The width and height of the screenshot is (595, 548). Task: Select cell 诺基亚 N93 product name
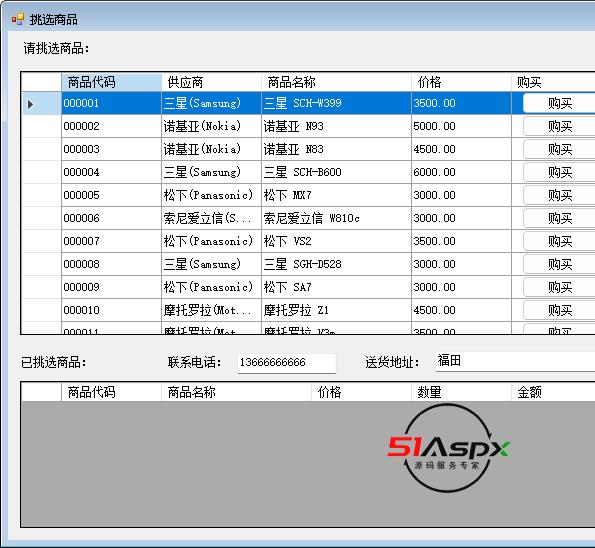pos(336,126)
